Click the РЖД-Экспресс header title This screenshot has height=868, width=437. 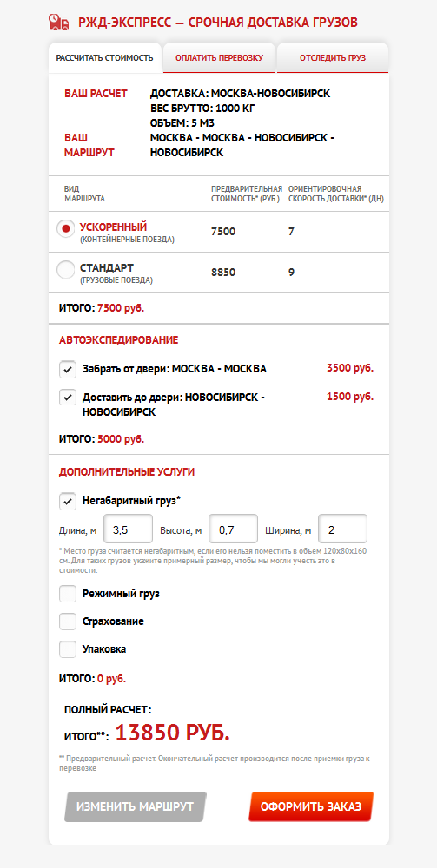click(218, 23)
